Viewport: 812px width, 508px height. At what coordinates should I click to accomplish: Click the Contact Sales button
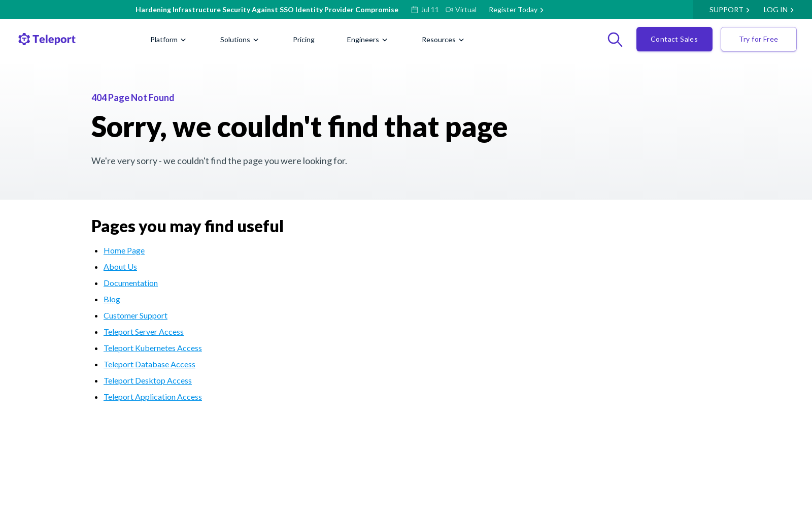click(x=674, y=39)
